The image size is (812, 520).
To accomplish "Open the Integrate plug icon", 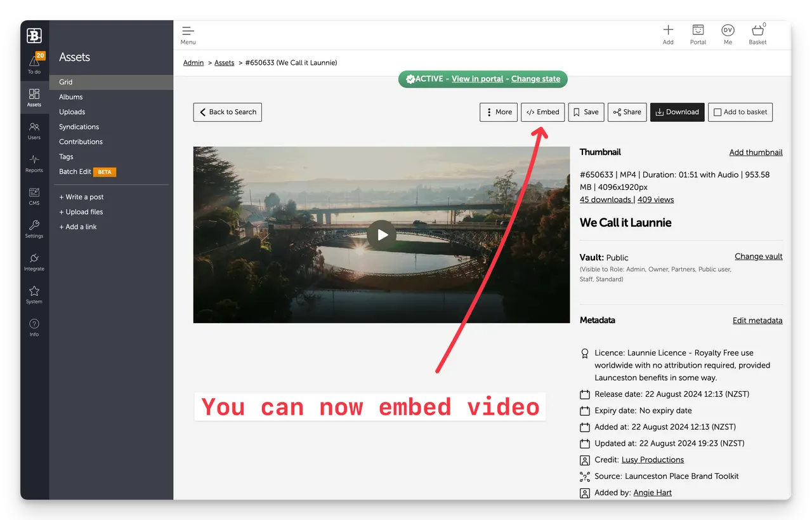I will click(x=34, y=262).
